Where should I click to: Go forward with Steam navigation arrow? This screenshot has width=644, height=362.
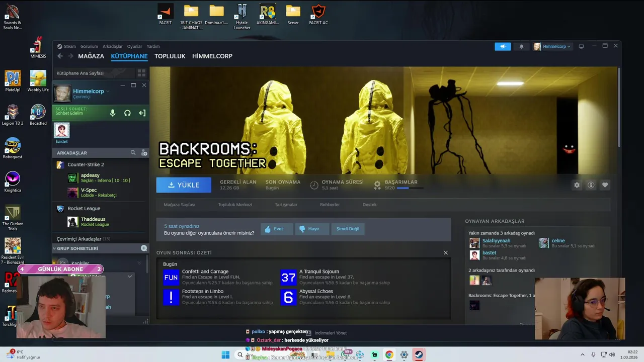[x=70, y=56]
